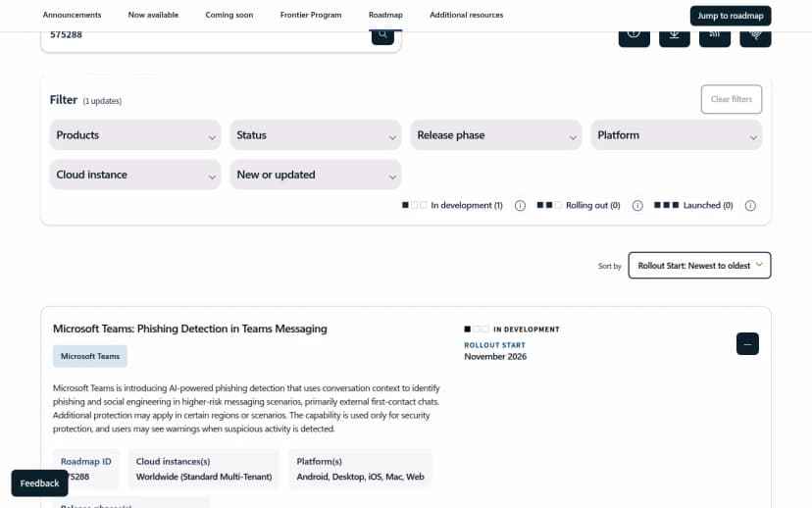
Task: Click the Clear filters button
Action: click(732, 99)
